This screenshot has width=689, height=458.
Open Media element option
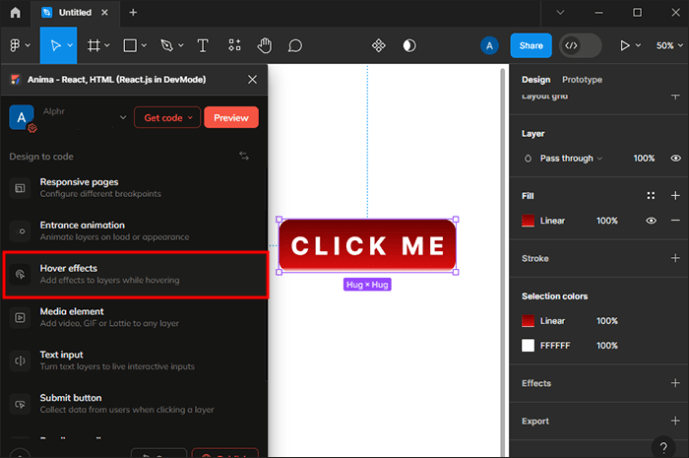pos(135,317)
